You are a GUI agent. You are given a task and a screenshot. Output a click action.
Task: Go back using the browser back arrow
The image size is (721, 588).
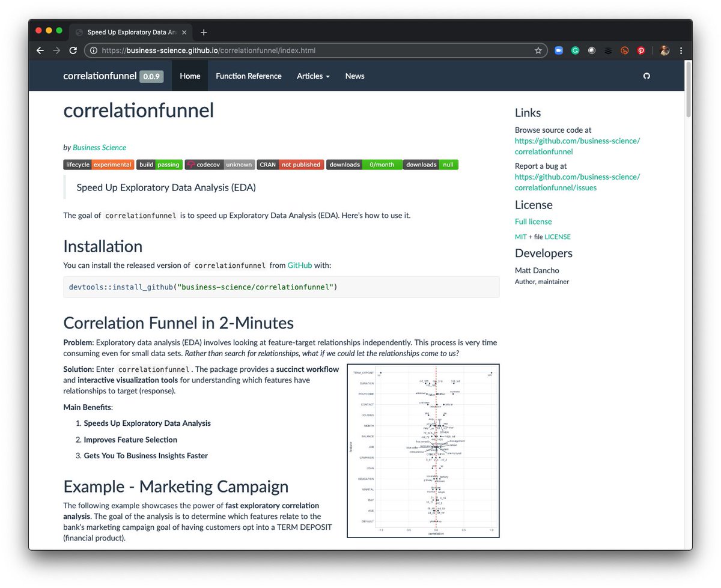pyautogui.click(x=40, y=50)
